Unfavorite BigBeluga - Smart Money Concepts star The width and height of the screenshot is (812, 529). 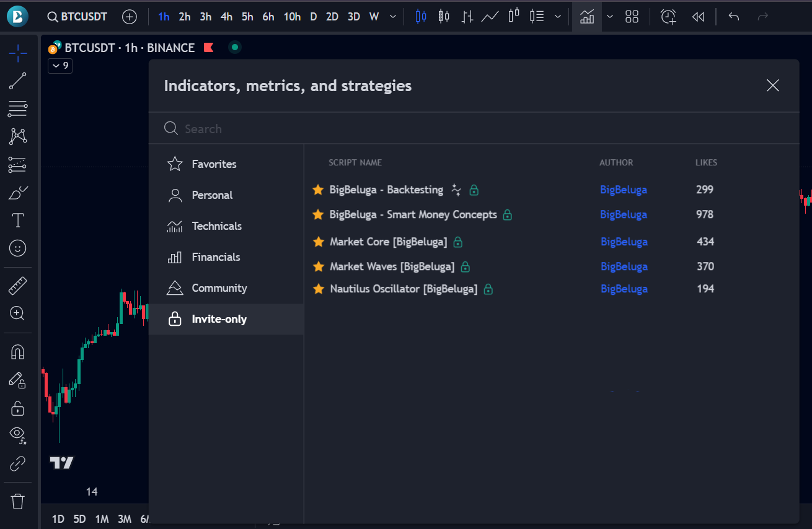tap(318, 214)
